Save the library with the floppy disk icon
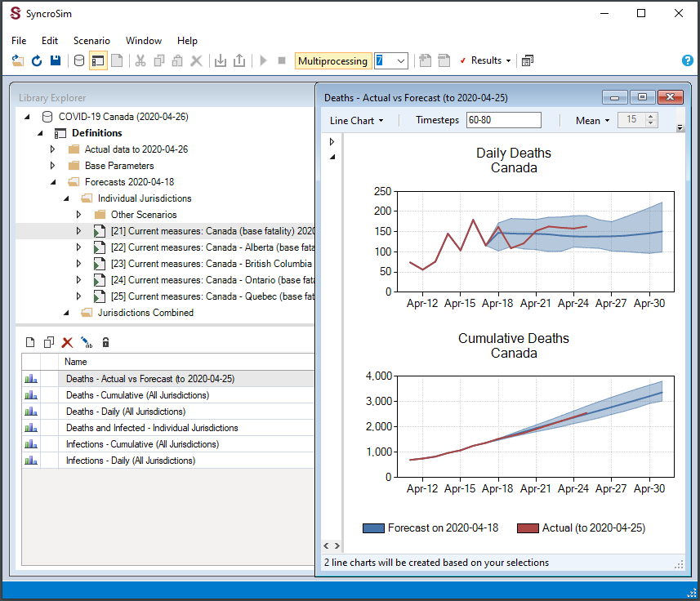Screen dimensions: 700x601 [x=56, y=60]
